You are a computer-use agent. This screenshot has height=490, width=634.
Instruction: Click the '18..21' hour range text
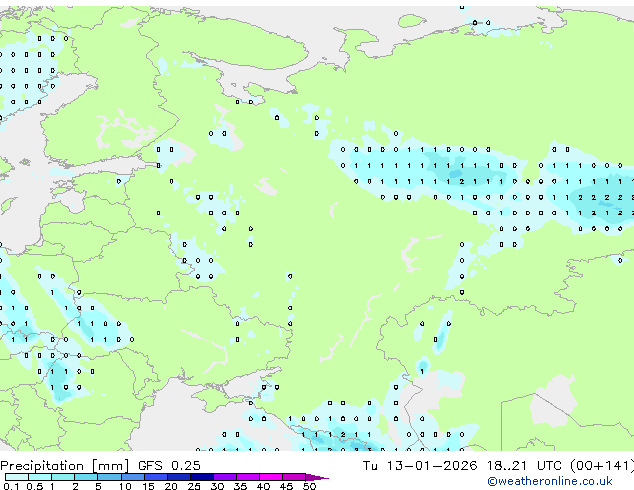point(507,466)
